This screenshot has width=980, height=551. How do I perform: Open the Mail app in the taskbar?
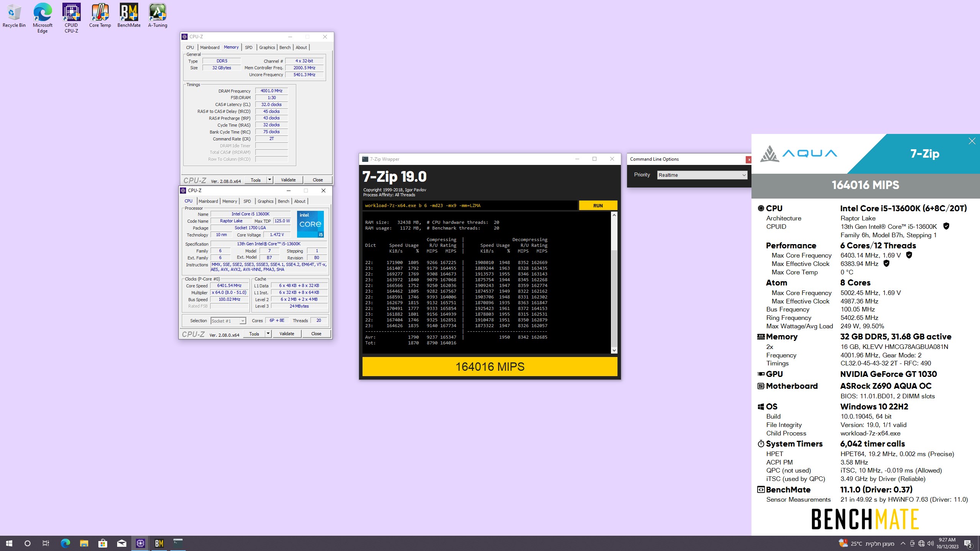click(x=122, y=543)
